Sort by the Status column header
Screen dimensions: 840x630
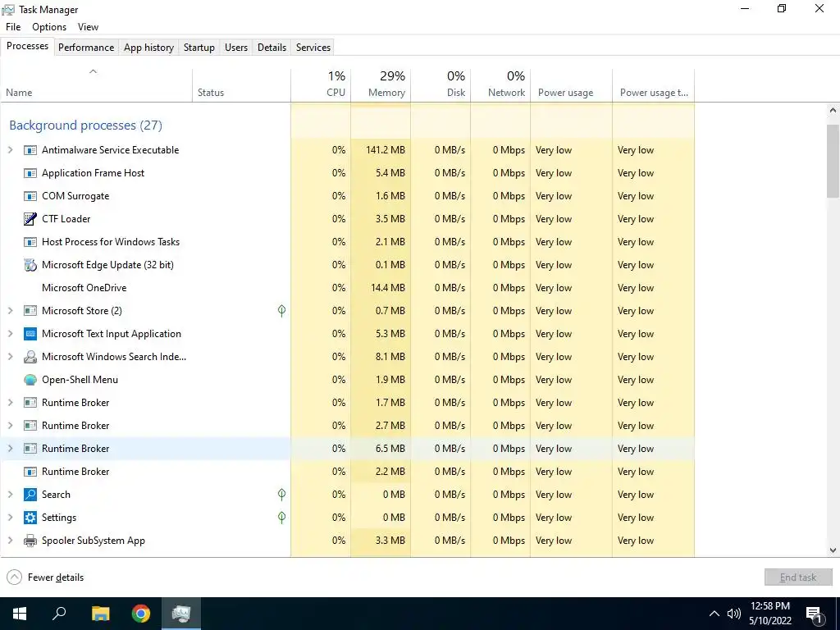coord(242,85)
